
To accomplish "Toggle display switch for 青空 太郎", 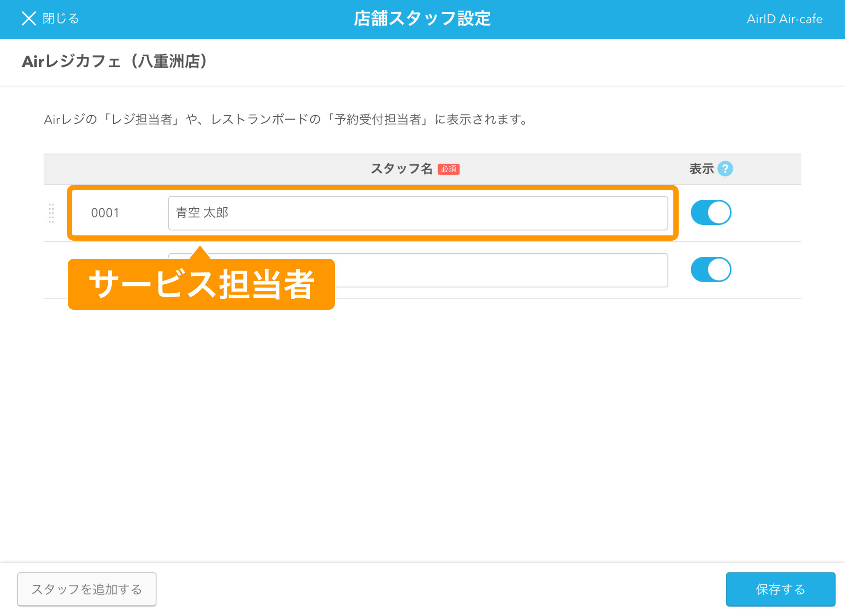I will pyautogui.click(x=711, y=213).
